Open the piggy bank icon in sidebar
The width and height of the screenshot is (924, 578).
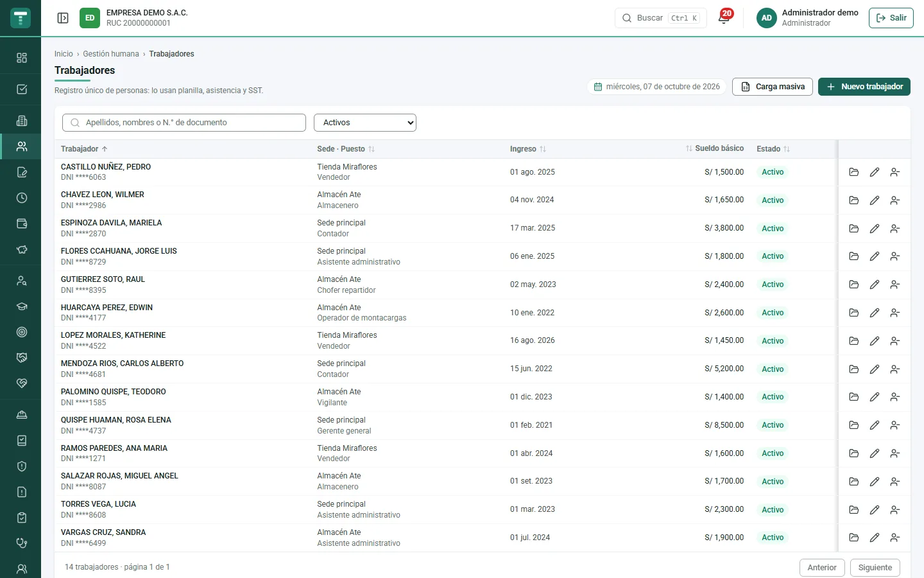[22, 249]
